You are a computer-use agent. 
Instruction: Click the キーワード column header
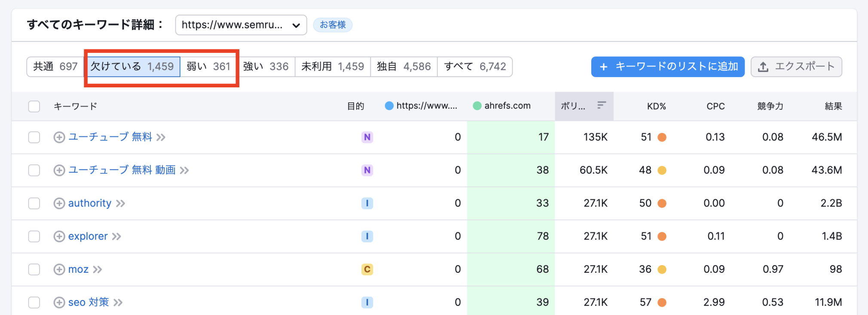[x=75, y=106]
